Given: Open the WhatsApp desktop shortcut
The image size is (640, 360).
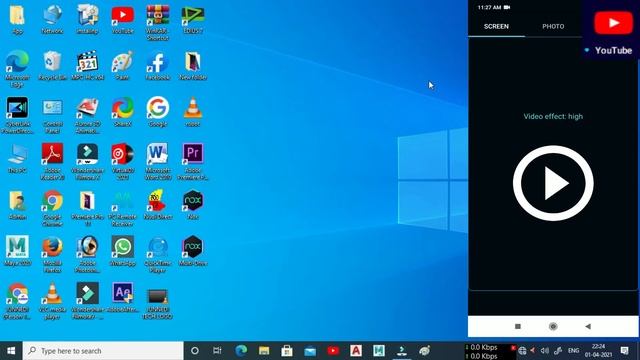Looking at the screenshot, I should point(122,251).
